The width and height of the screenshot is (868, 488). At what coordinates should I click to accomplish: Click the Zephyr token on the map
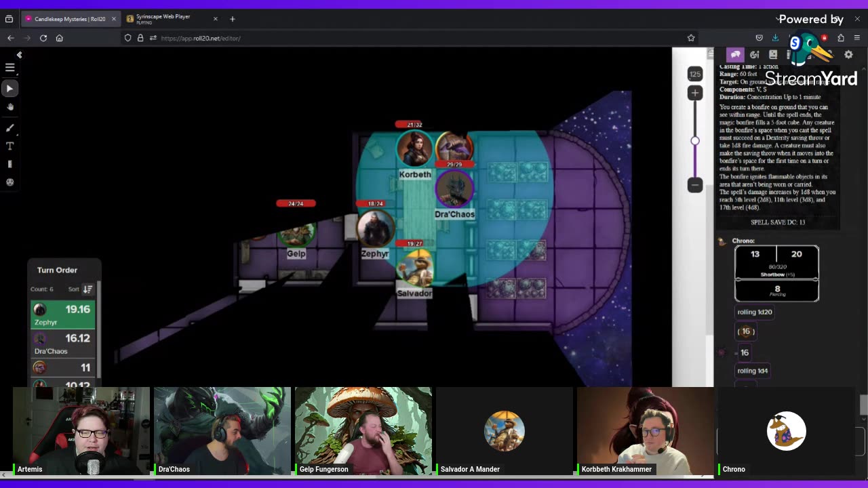point(375,228)
